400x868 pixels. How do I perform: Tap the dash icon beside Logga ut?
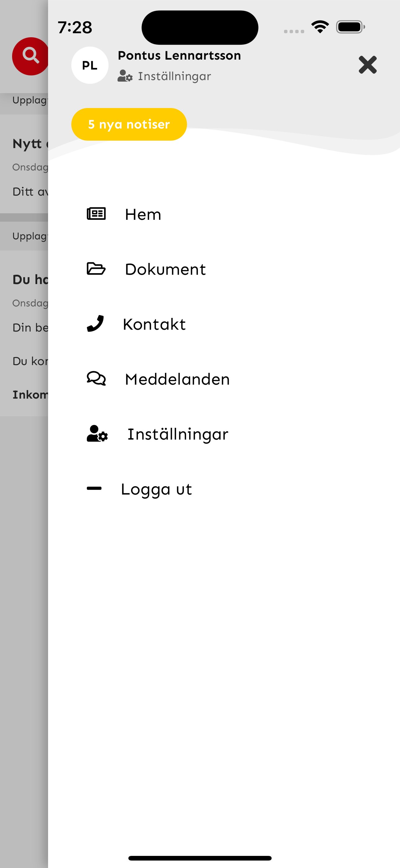point(94,489)
